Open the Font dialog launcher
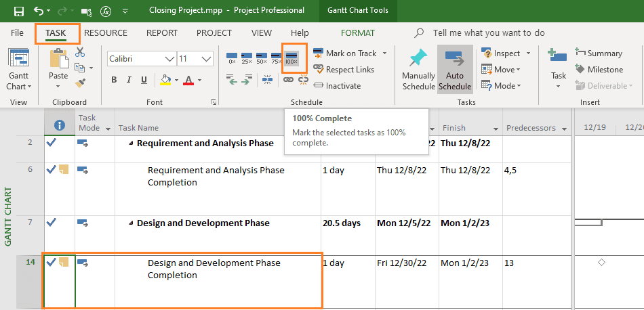Viewport: 644px width, 310px height. click(x=214, y=102)
